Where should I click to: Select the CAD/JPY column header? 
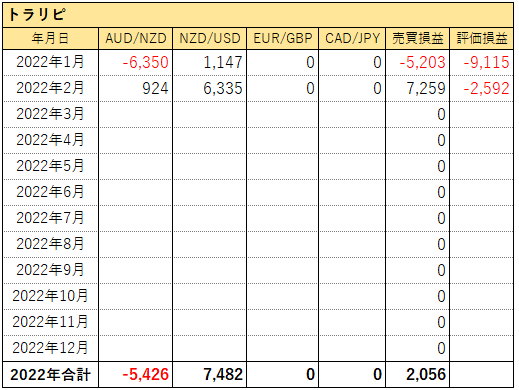[352, 39]
